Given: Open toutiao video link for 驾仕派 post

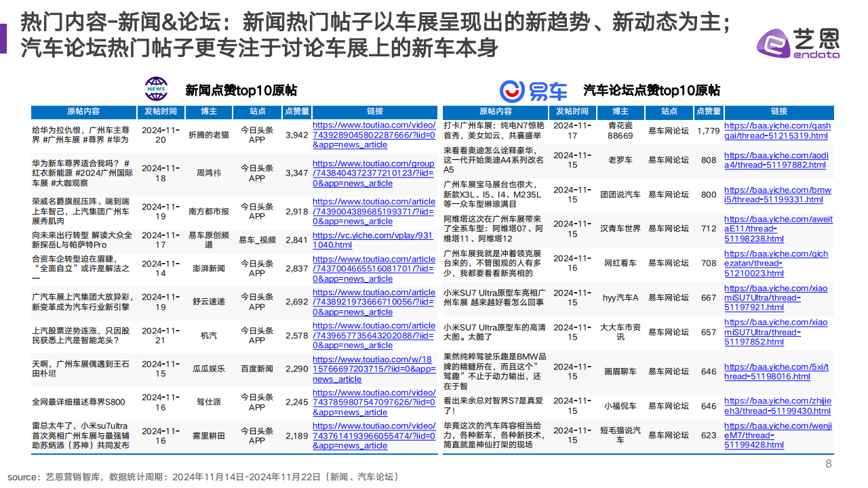Looking at the screenshot, I should click(x=374, y=403).
